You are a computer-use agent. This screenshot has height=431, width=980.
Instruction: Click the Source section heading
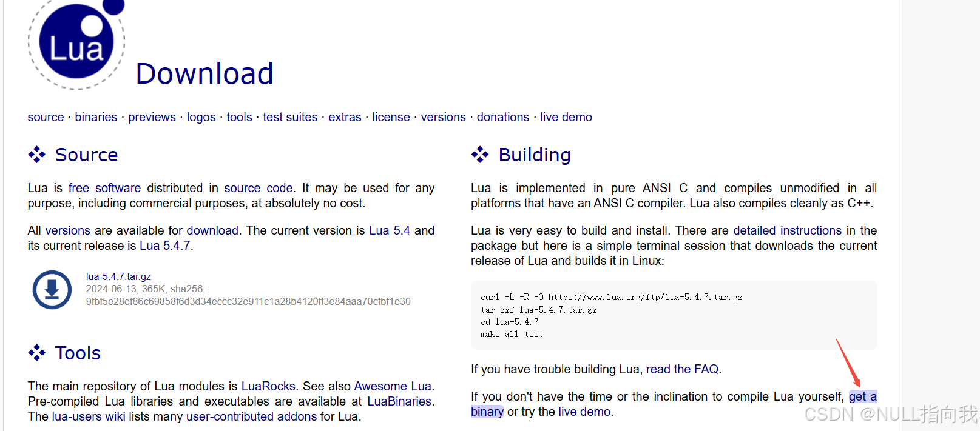tap(86, 155)
